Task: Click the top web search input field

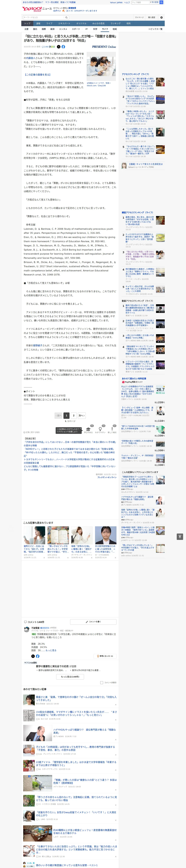Action: coord(140,2)
